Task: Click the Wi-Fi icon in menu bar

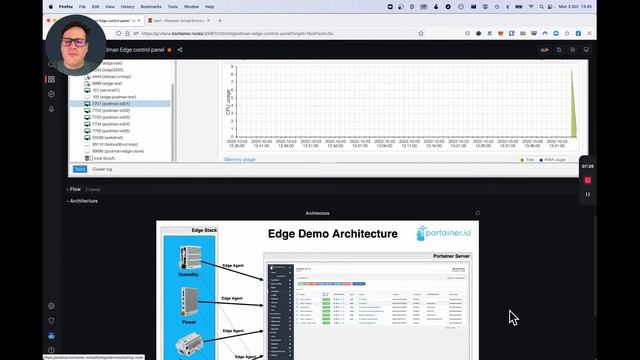Action: click(x=531, y=7)
